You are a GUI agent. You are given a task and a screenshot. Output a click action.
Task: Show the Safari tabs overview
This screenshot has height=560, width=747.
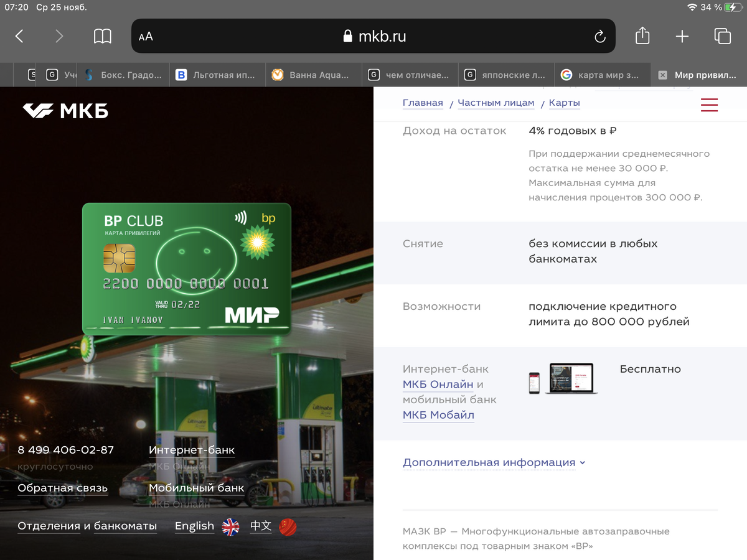(x=723, y=36)
